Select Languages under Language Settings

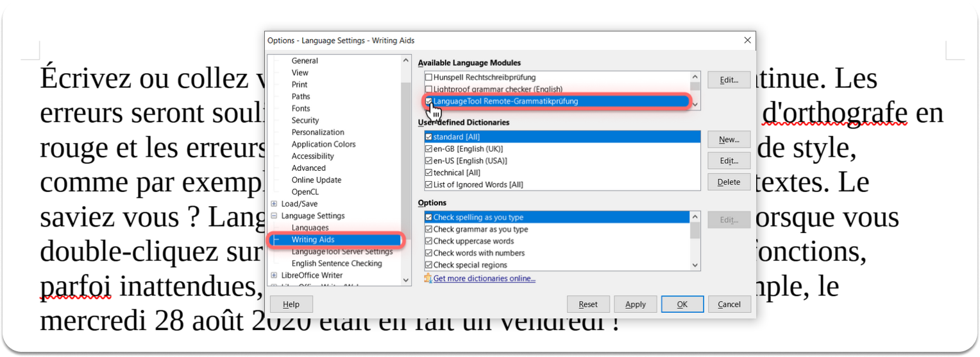click(310, 228)
